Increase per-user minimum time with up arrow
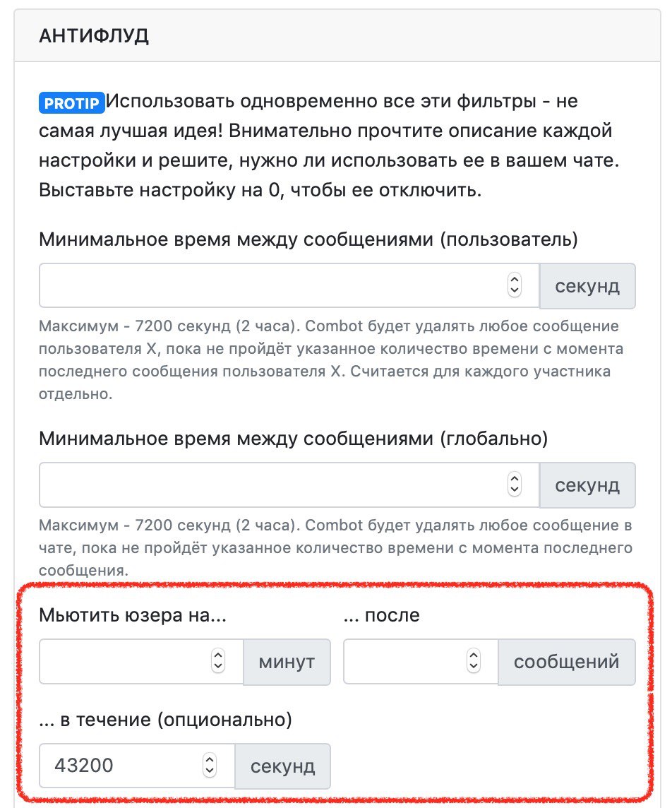 coord(515,280)
